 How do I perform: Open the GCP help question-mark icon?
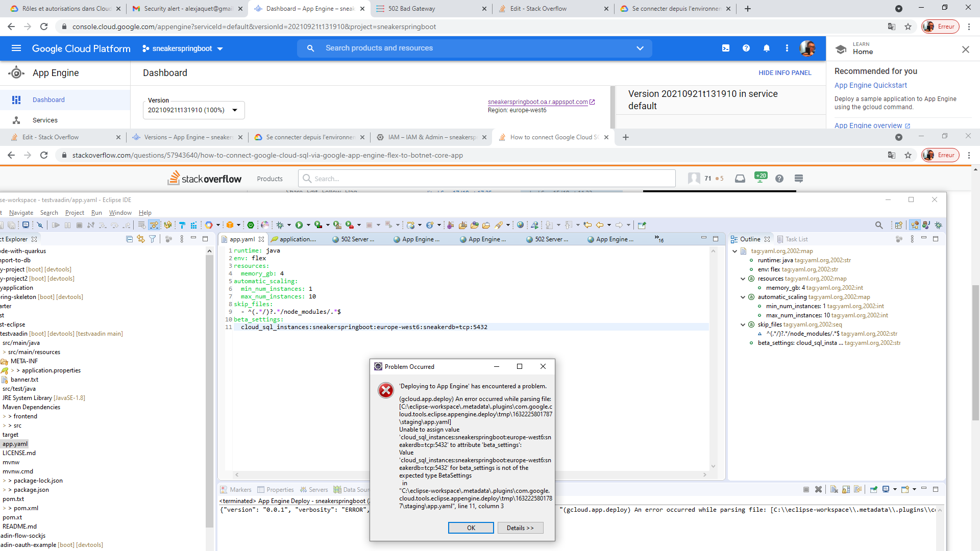pos(746,48)
